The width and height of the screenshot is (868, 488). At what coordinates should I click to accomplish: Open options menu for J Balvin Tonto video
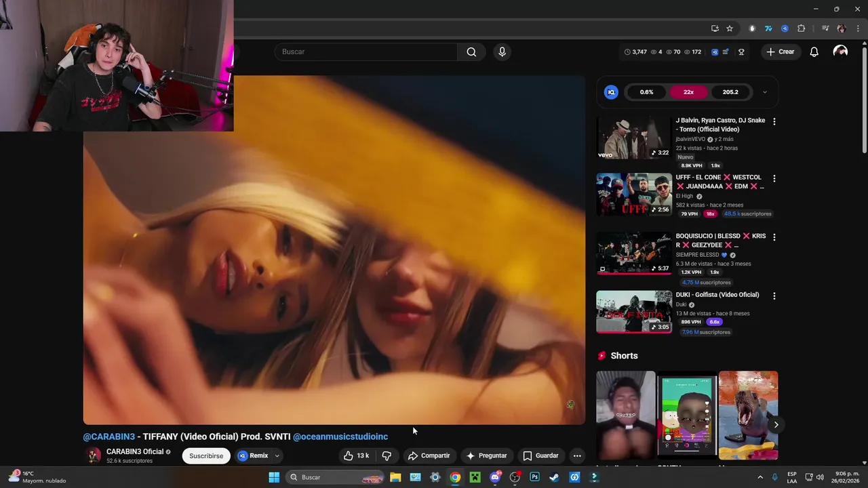774,121
